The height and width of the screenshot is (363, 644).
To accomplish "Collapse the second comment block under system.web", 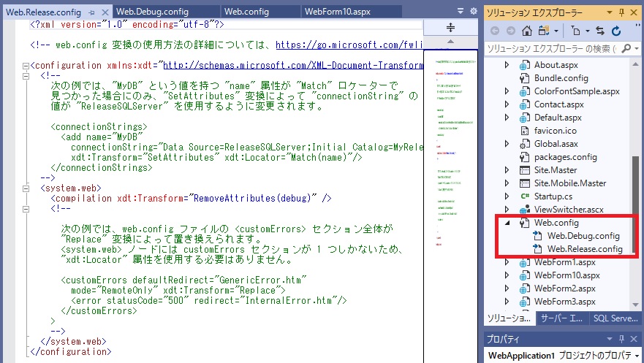I will pyautogui.click(x=26, y=209).
